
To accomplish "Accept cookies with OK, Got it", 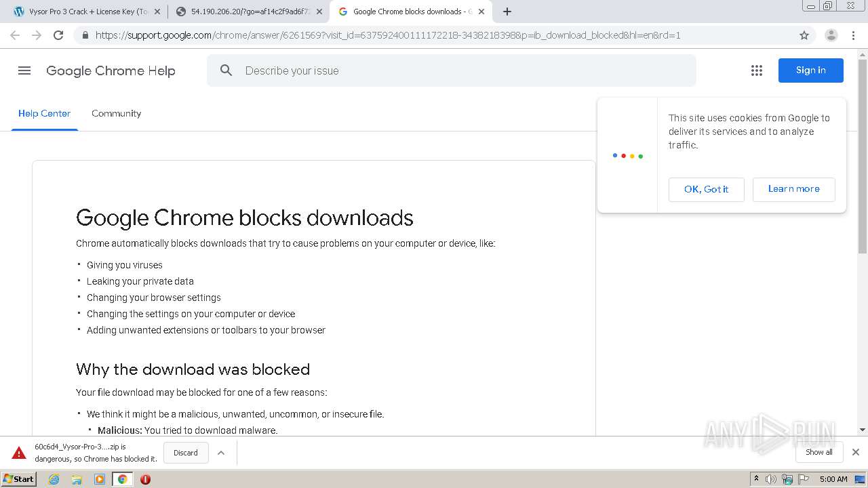I will point(706,189).
